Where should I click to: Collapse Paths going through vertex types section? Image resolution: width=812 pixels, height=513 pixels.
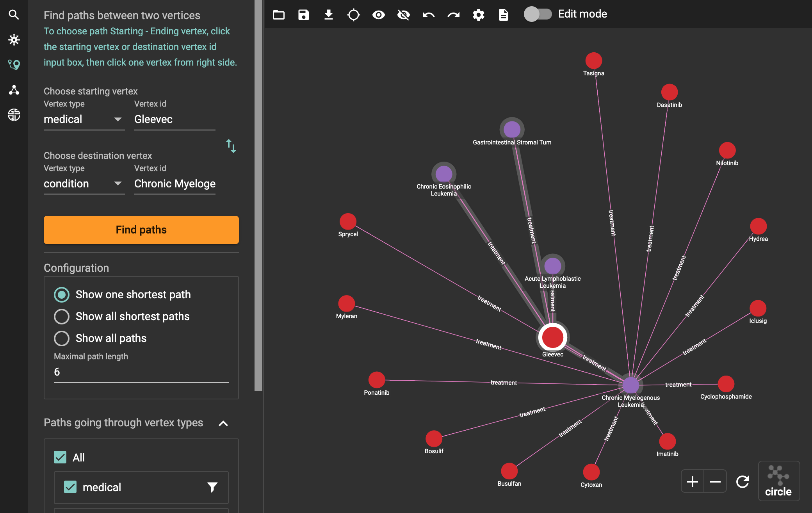[223, 423]
